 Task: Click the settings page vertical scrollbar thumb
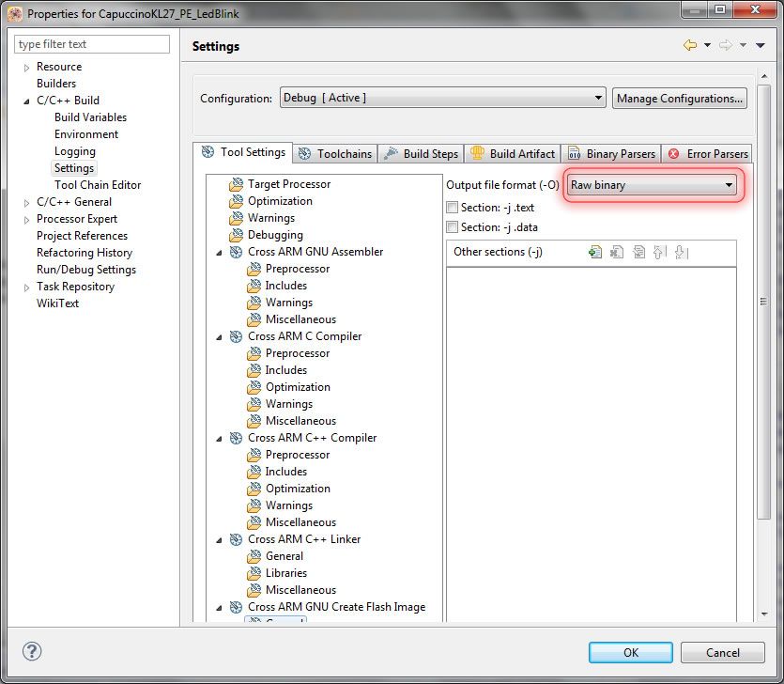pyautogui.click(x=763, y=302)
